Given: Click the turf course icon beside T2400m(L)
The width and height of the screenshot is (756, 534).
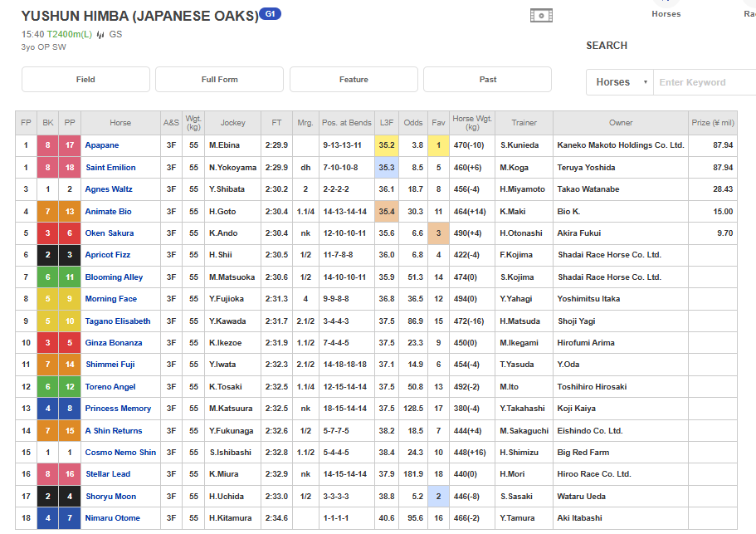Looking at the screenshot, I should click(100, 34).
